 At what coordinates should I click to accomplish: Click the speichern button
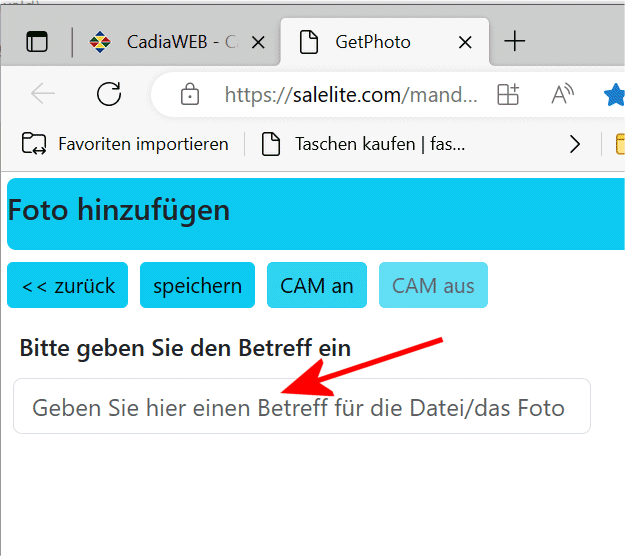tap(197, 285)
